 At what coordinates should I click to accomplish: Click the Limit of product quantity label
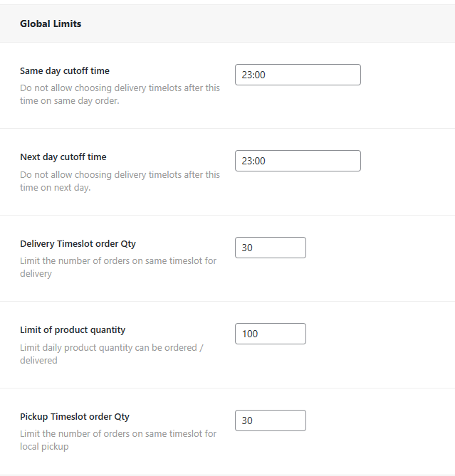point(73,329)
